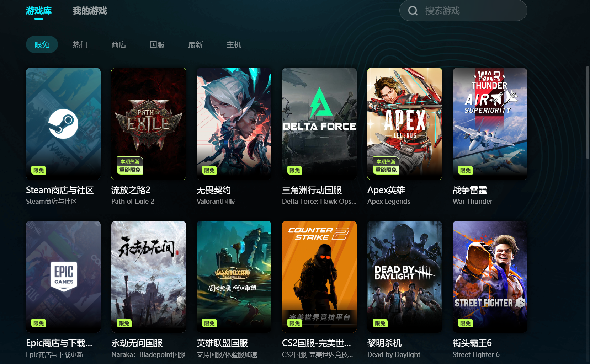Focus the 搜索游戏 search field
The height and width of the screenshot is (364, 590).
click(463, 10)
